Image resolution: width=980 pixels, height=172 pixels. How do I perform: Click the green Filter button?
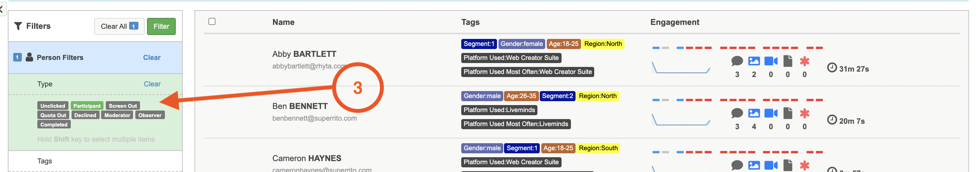pyautogui.click(x=161, y=26)
